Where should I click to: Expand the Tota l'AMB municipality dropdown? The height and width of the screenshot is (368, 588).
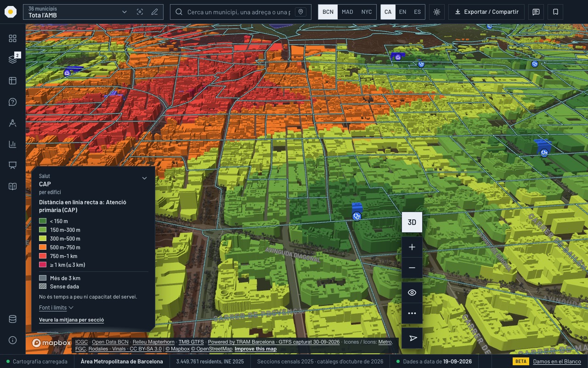(x=124, y=12)
